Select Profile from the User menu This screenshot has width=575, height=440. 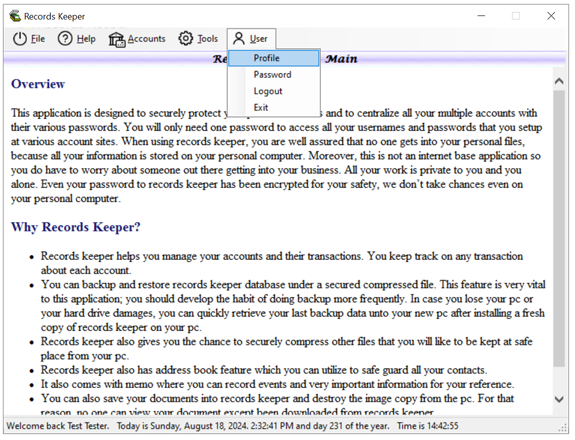click(274, 58)
